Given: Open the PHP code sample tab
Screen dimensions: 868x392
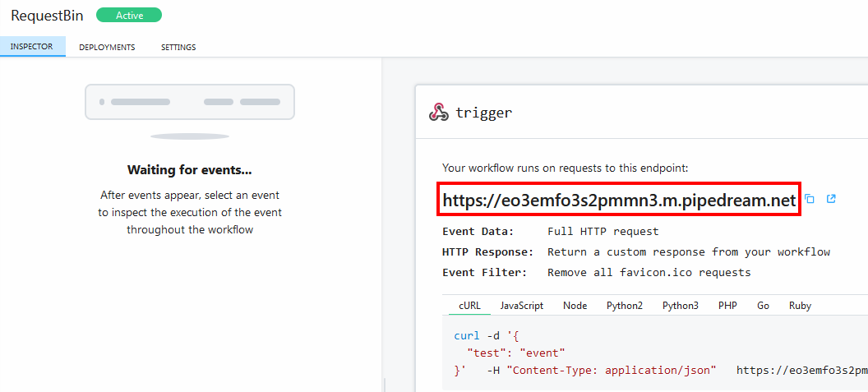Looking at the screenshot, I should [x=727, y=306].
